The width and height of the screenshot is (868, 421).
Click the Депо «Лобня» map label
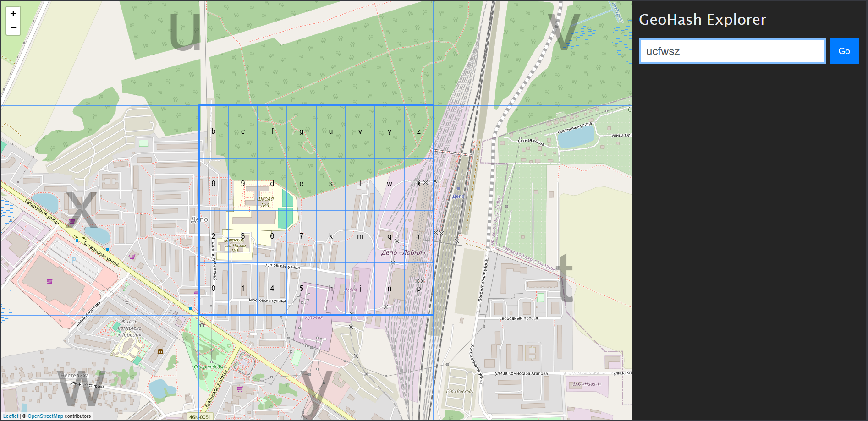[x=403, y=252]
